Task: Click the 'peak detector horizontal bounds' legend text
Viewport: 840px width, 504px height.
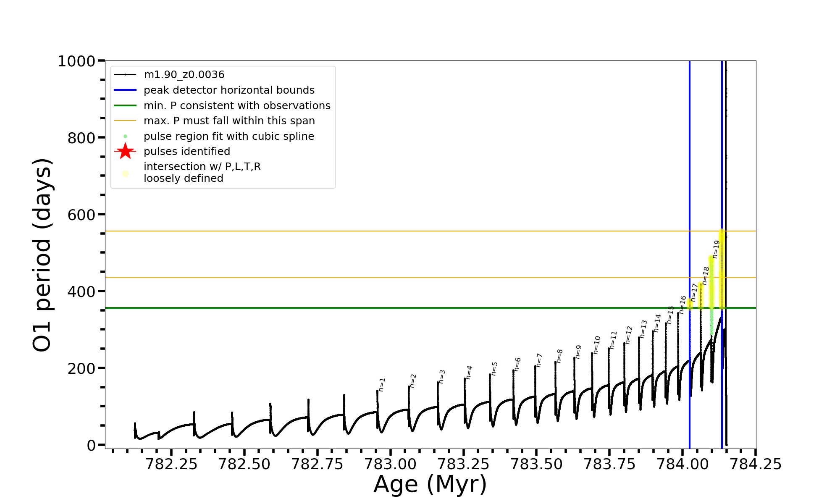Action: pyautogui.click(x=229, y=90)
